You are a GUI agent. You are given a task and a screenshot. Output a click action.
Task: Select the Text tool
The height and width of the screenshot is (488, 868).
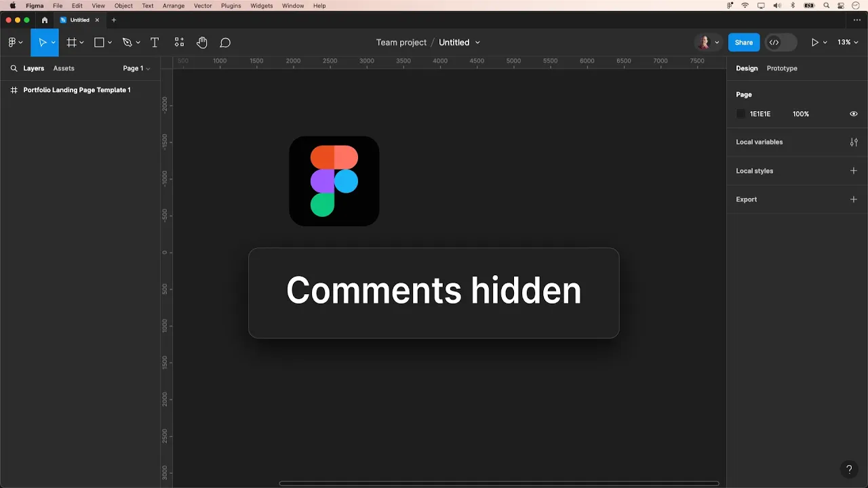click(x=155, y=43)
